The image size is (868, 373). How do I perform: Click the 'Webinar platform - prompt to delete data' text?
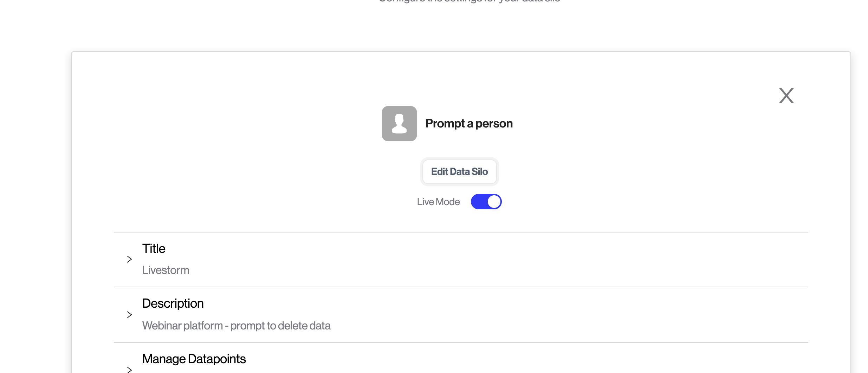click(236, 326)
